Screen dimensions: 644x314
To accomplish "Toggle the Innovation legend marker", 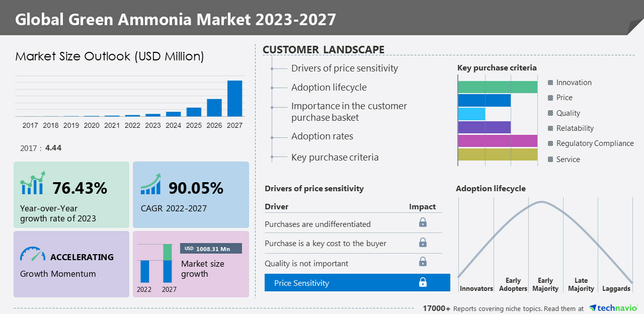I will [550, 83].
